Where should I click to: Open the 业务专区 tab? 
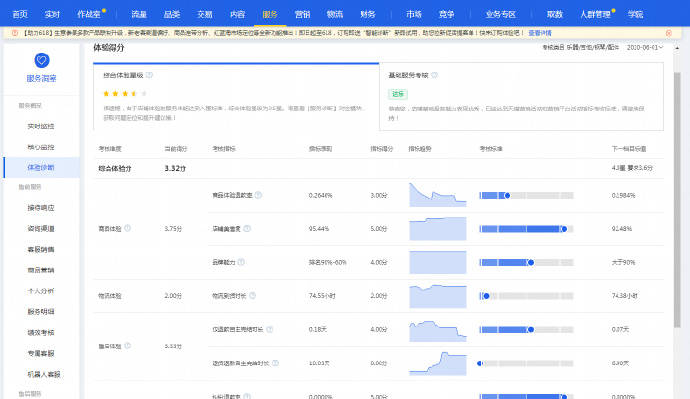(x=501, y=14)
